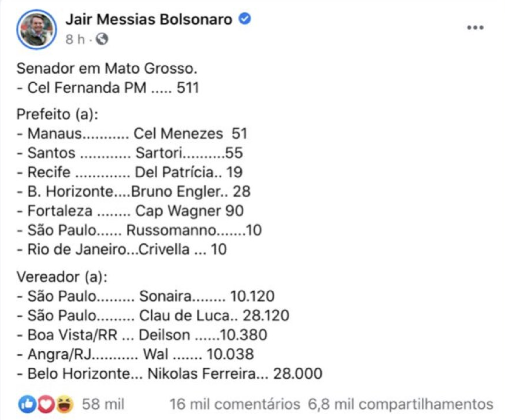
Task: Click the blue verified badge
Action: click(x=245, y=19)
